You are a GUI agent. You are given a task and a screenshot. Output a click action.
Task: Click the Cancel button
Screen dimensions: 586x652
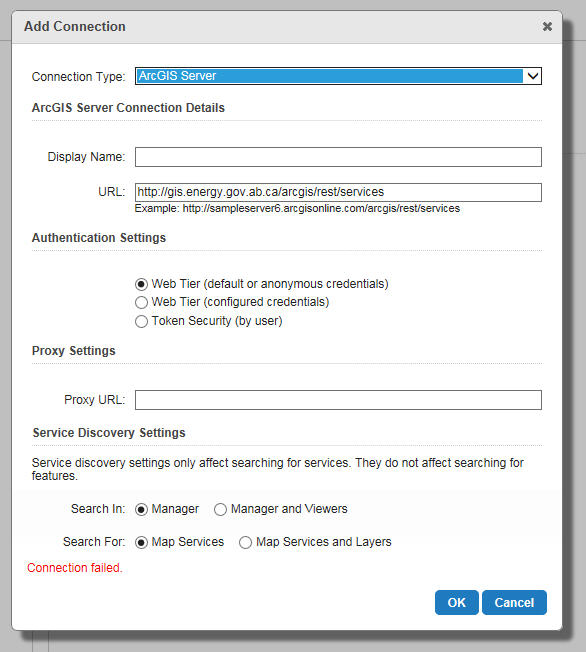tap(514, 603)
